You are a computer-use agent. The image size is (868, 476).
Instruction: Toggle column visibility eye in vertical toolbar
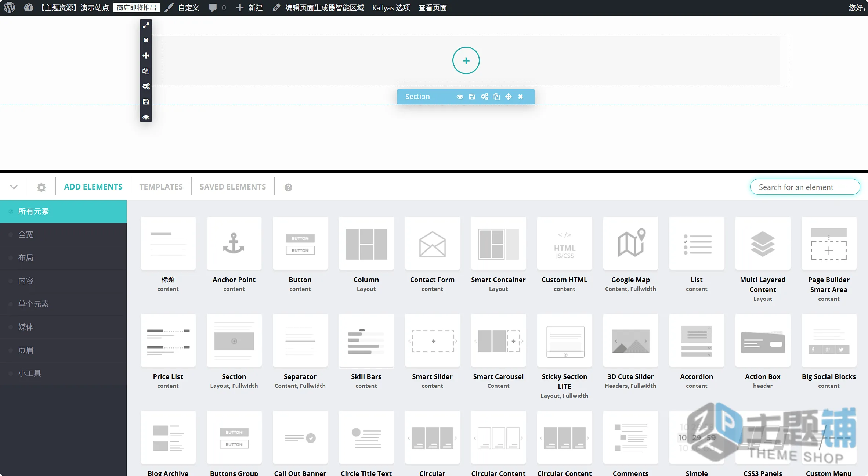click(x=146, y=117)
